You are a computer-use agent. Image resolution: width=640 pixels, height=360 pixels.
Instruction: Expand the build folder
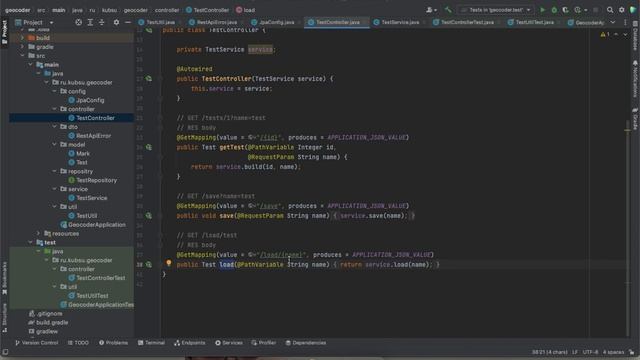(x=22, y=38)
